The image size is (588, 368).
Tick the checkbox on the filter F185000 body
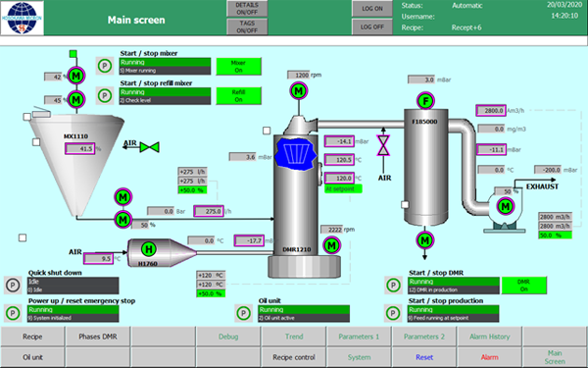pyautogui.click(x=405, y=205)
